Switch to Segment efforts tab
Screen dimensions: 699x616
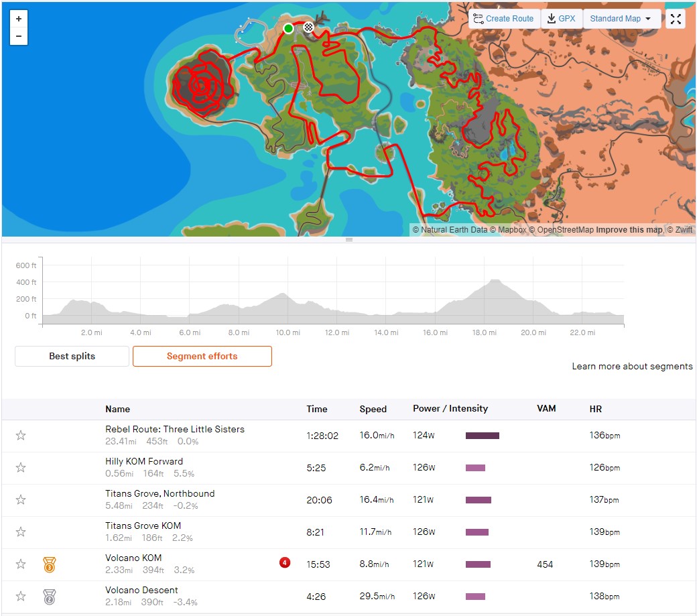[x=202, y=356]
